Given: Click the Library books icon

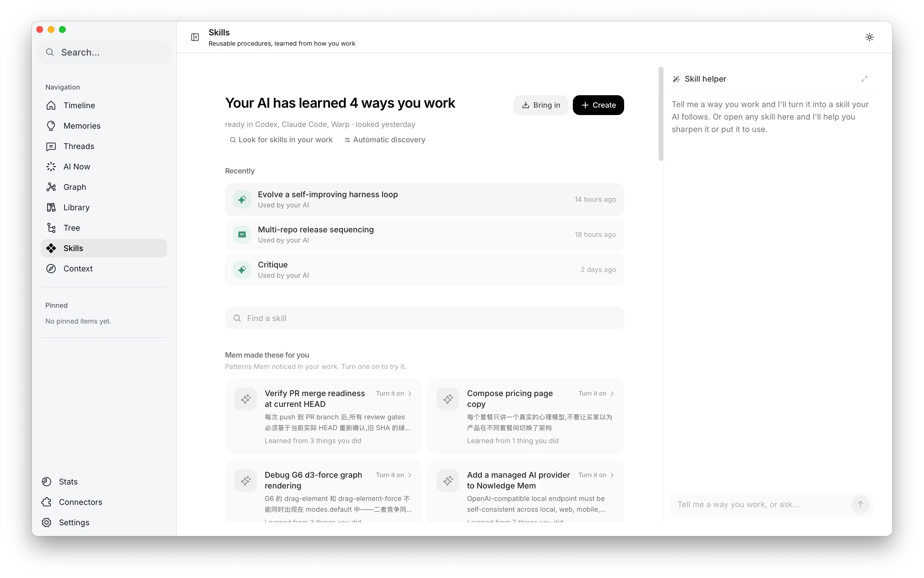Looking at the screenshot, I should [51, 208].
